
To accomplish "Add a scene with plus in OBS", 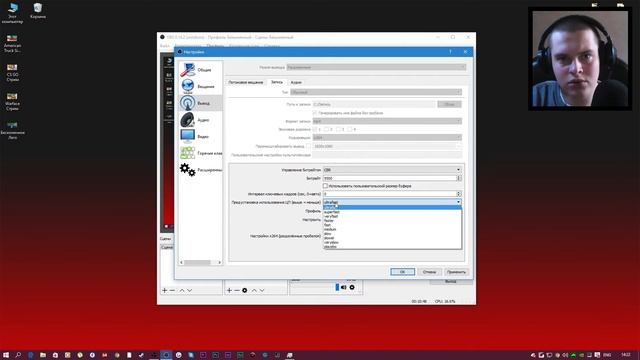I will (164, 290).
